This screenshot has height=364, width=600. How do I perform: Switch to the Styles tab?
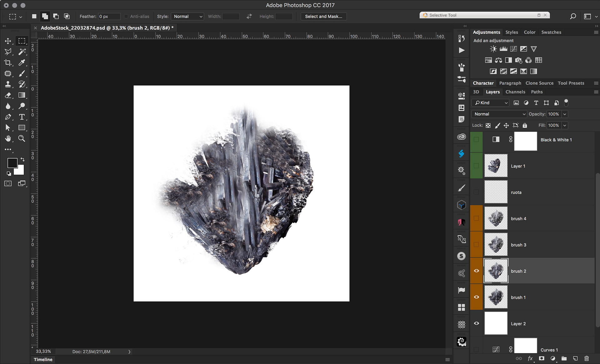(x=512, y=32)
